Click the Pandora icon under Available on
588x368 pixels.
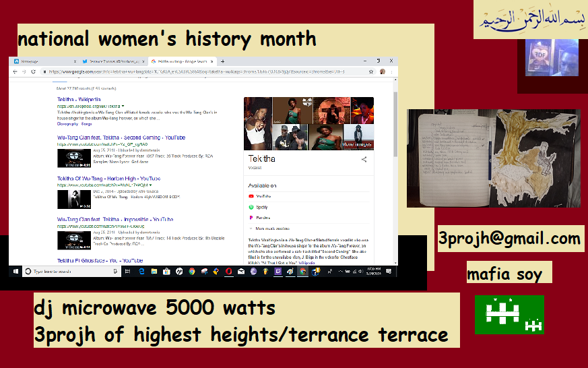pyautogui.click(x=251, y=218)
